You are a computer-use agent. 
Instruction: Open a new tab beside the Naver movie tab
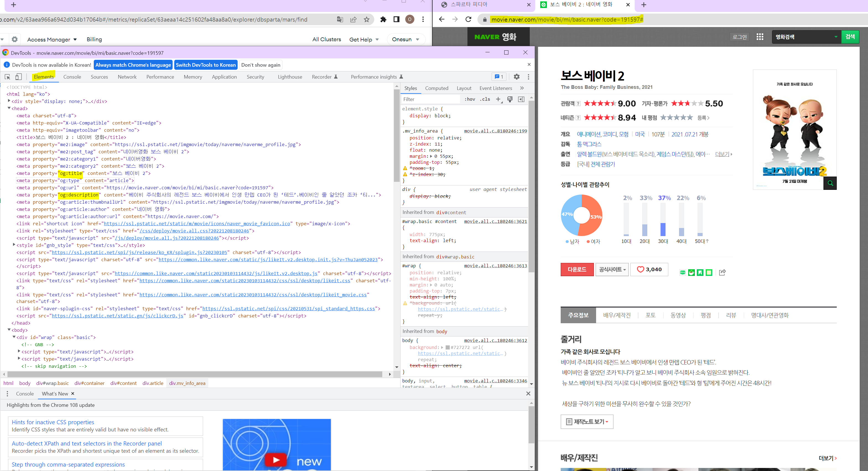(x=644, y=5)
